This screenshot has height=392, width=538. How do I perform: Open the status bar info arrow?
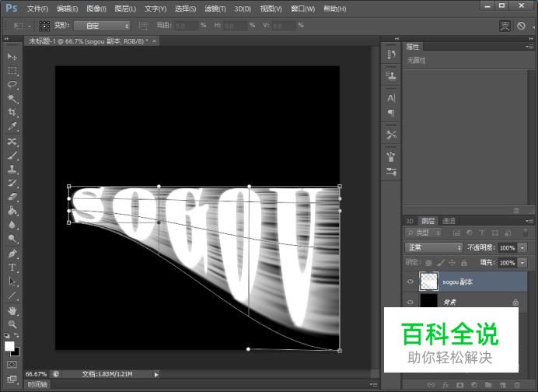tap(156, 374)
